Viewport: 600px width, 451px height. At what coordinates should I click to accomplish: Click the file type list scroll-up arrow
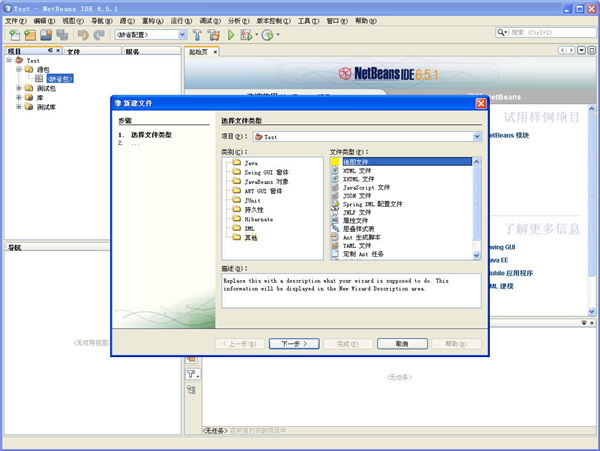pos(476,162)
